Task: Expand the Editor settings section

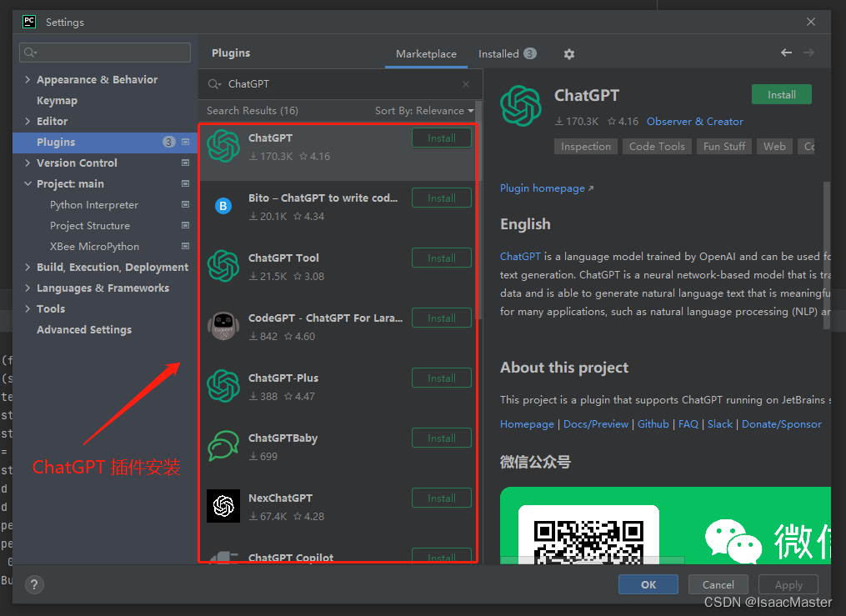Action: [28, 122]
